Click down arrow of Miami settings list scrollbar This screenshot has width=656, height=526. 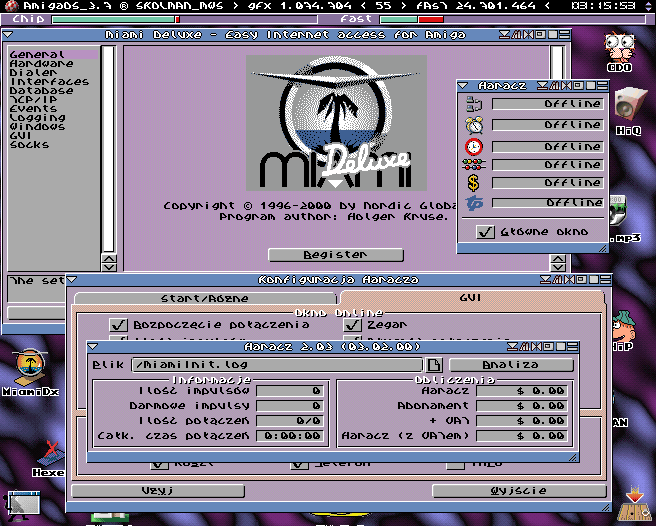click(x=109, y=267)
